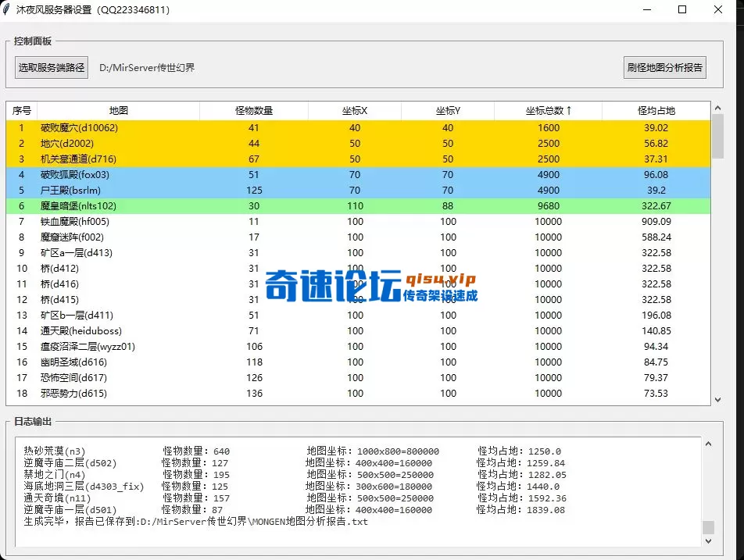This screenshot has width=744, height=560.
Task: Sort by 怪物数量 column header
Action: (x=254, y=111)
